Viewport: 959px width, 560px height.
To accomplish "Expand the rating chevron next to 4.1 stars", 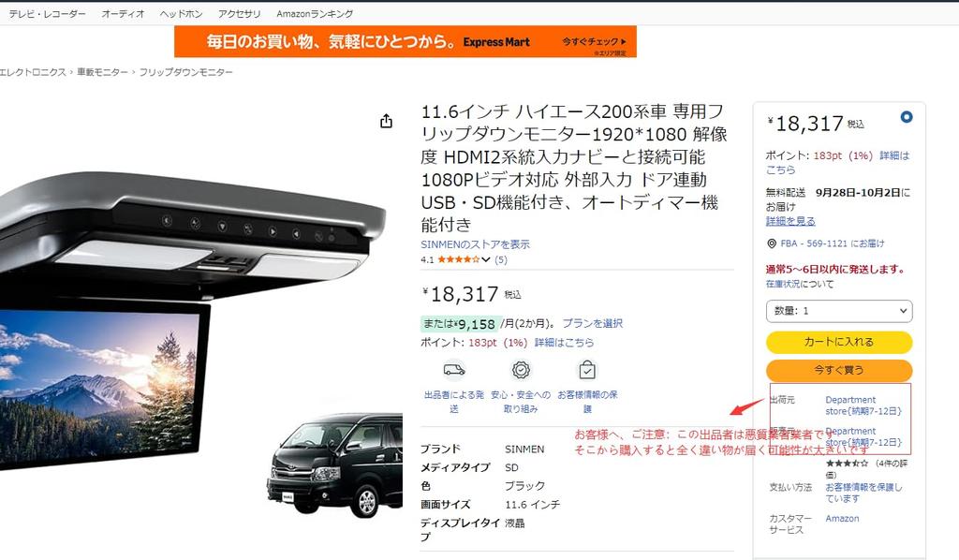I will (486, 259).
